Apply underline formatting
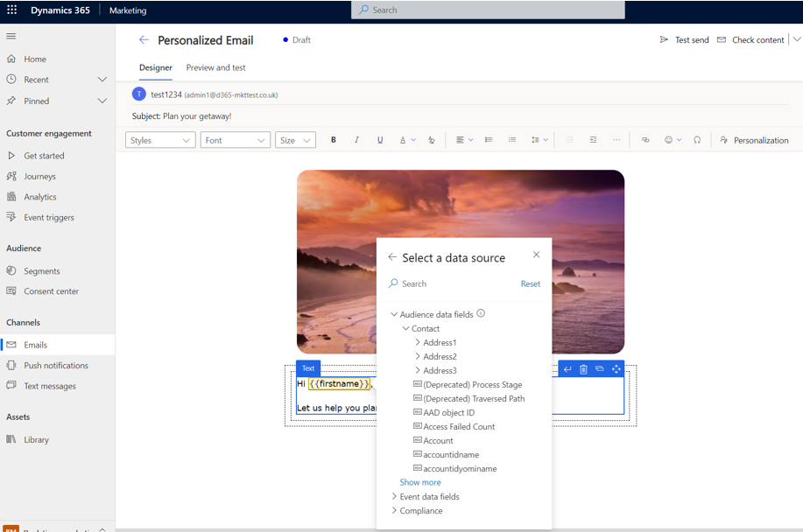This screenshot has height=532, width=803. point(380,140)
